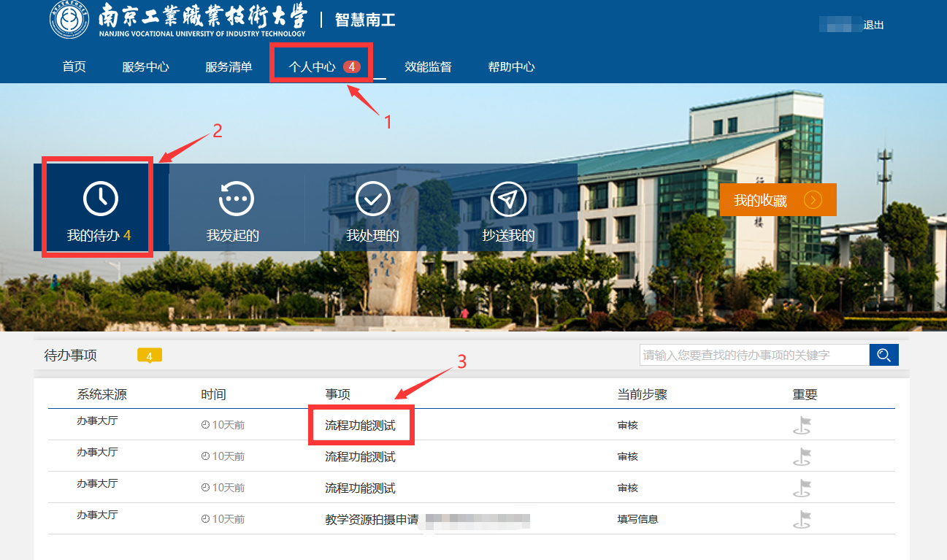This screenshot has width=947, height=560.
Task: Click arrow icon on 我的收藏 button
Action: tap(813, 200)
